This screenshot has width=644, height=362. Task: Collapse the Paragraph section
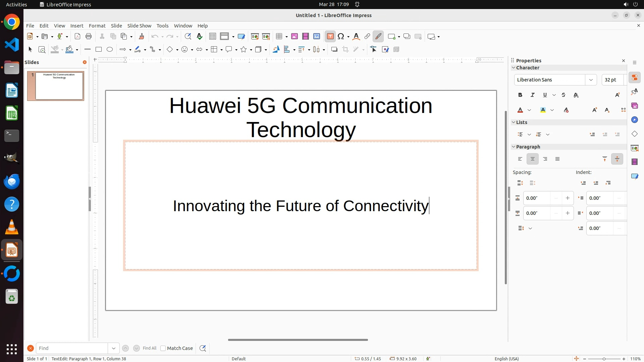click(x=513, y=147)
